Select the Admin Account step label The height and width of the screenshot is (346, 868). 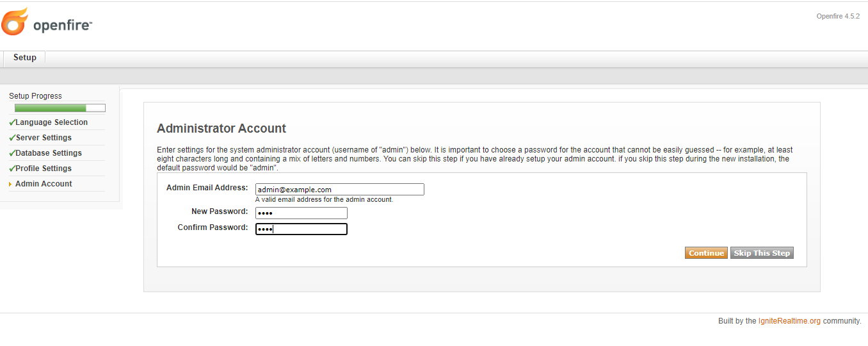click(44, 184)
